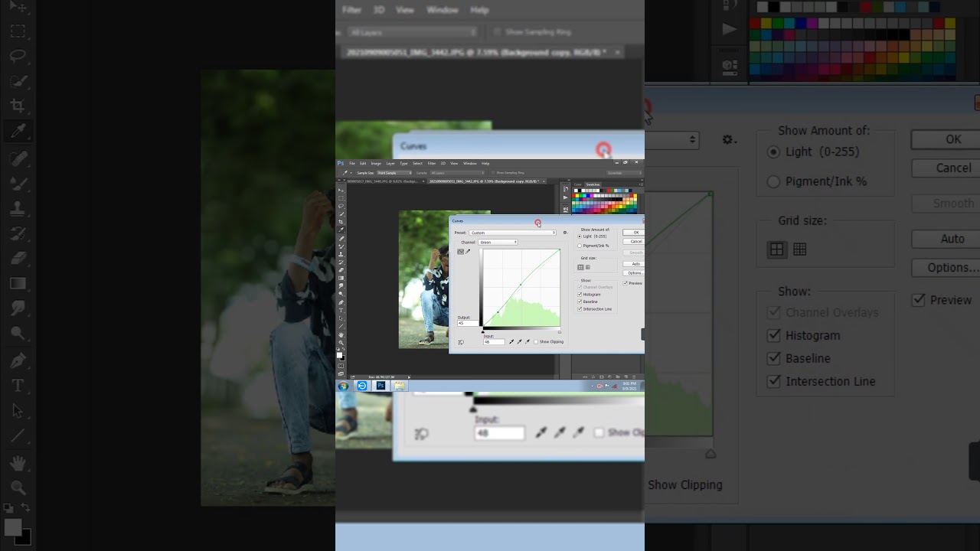
Task: Select the Smudge tool in dimmed enlarged toolbar
Action: [18, 308]
